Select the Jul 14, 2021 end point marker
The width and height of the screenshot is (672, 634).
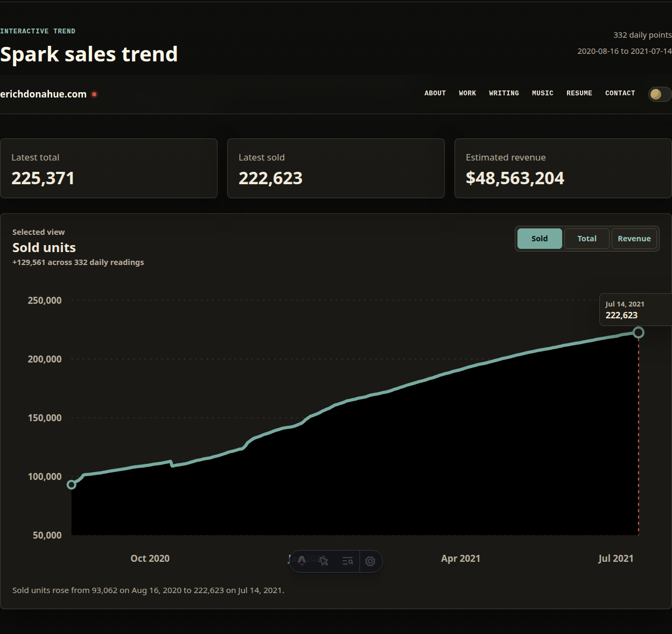point(639,332)
